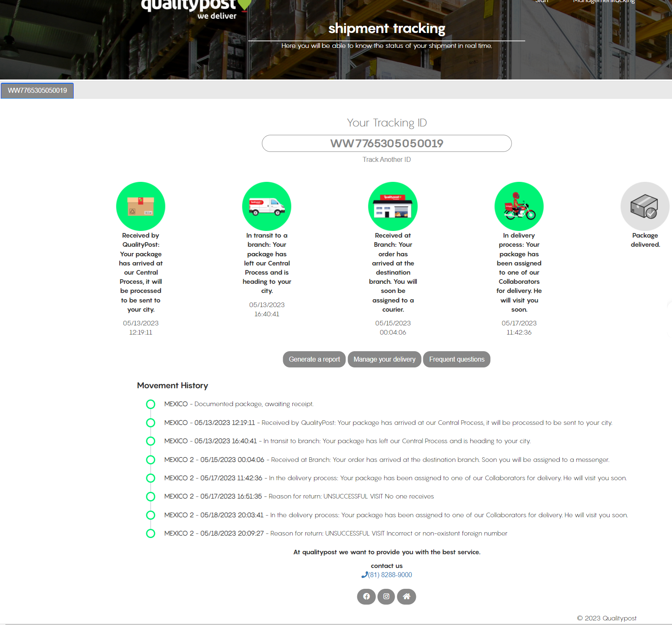672x625 pixels.
Task: Click the home icon button
Action: click(406, 596)
